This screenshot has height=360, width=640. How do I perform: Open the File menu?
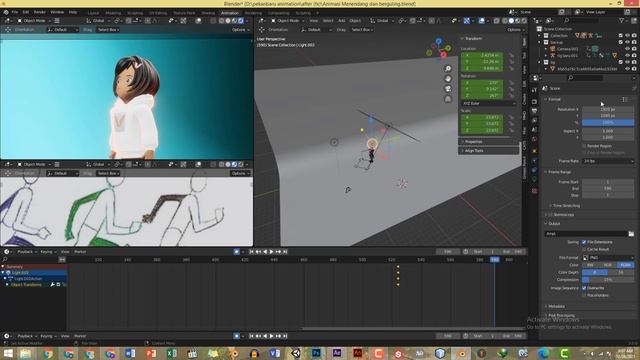click(x=15, y=12)
